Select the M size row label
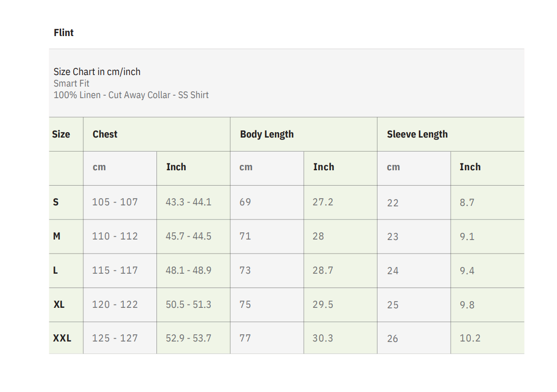The image size is (557, 392). 56,236
